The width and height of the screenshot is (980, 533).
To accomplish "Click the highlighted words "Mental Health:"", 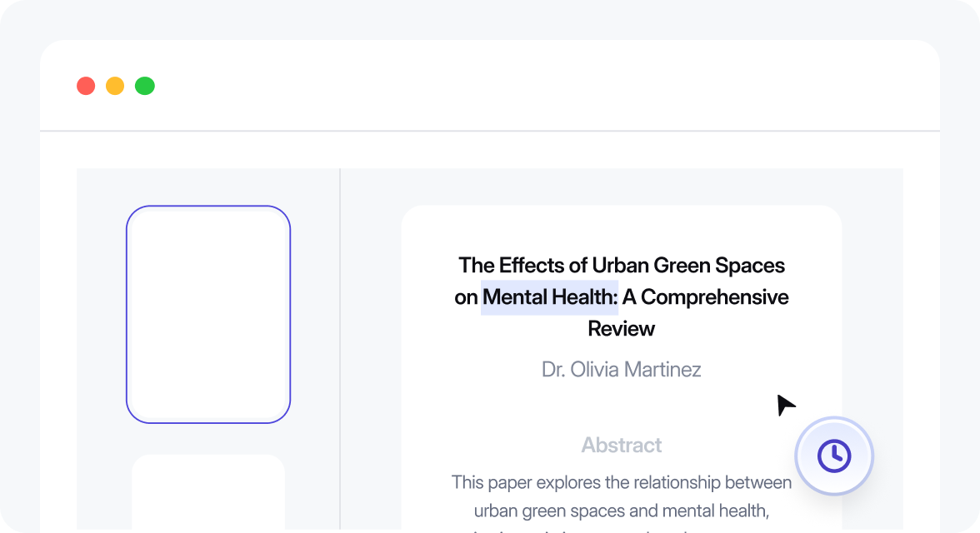I will 549,296.
